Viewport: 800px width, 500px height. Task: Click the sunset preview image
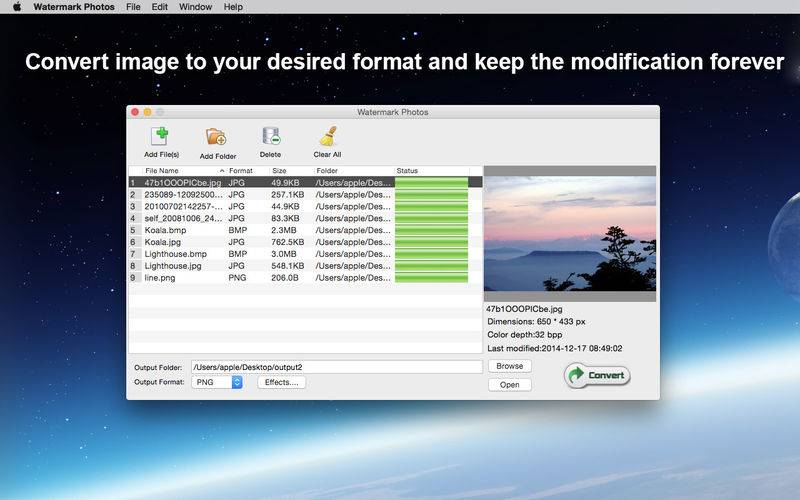[570, 234]
